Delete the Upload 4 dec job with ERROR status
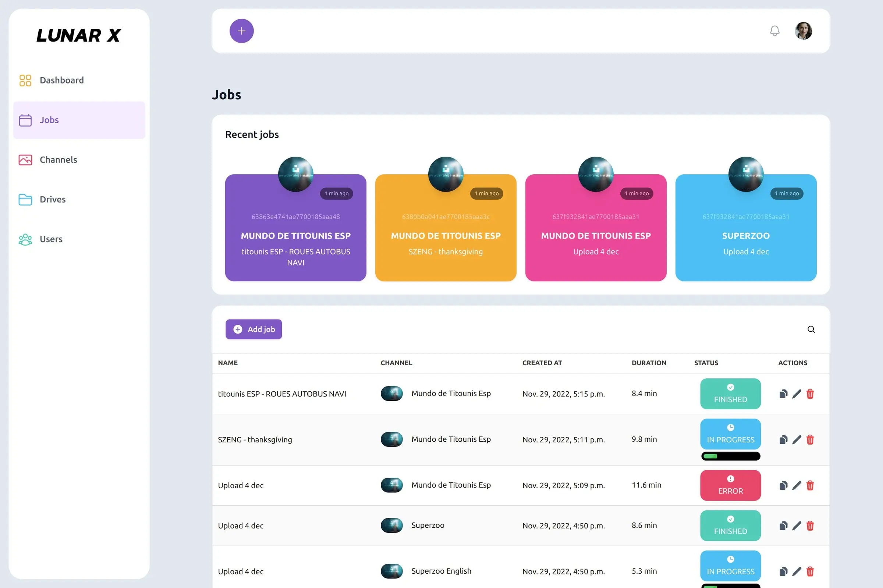 810,485
